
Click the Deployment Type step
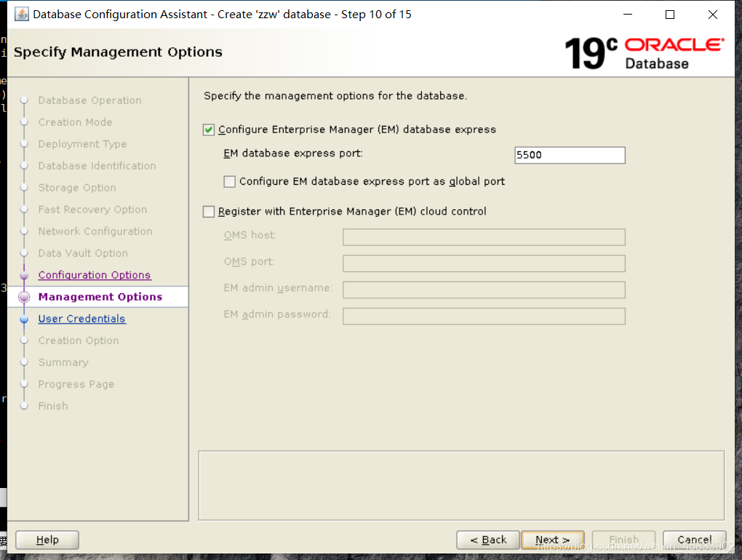click(x=82, y=144)
